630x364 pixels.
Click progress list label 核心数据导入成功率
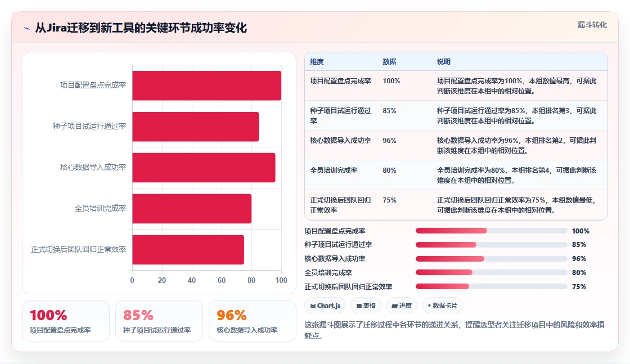(335, 259)
